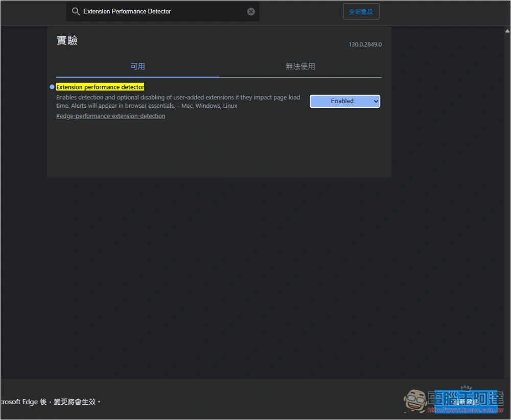
Task: Click the cartoon face watermark logo
Action: tap(415, 400)
